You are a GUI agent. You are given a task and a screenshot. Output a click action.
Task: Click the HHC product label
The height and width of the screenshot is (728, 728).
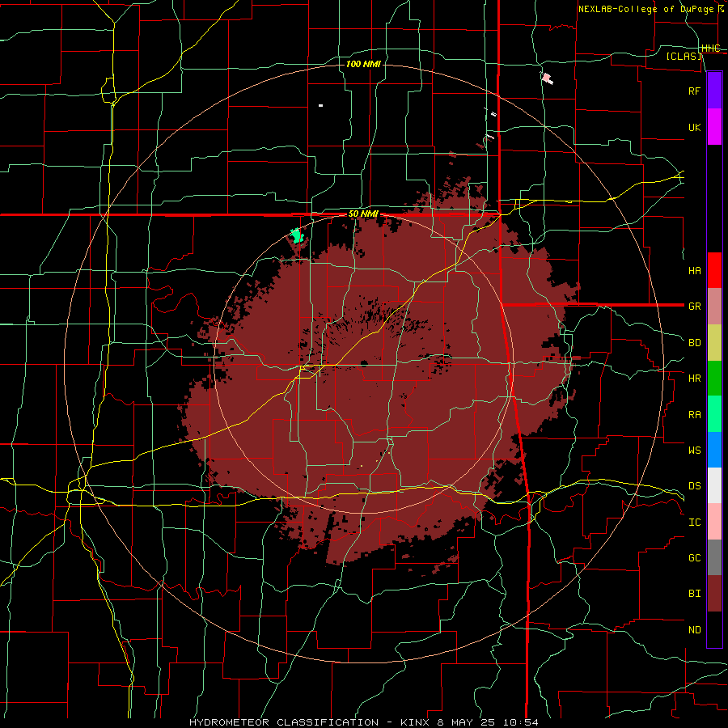click(x=710, y=48)
